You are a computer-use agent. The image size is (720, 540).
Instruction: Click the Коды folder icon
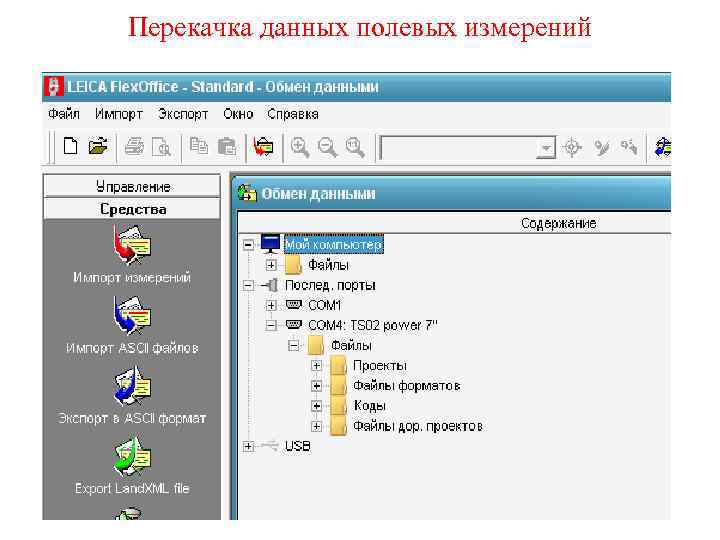(338, 405)
